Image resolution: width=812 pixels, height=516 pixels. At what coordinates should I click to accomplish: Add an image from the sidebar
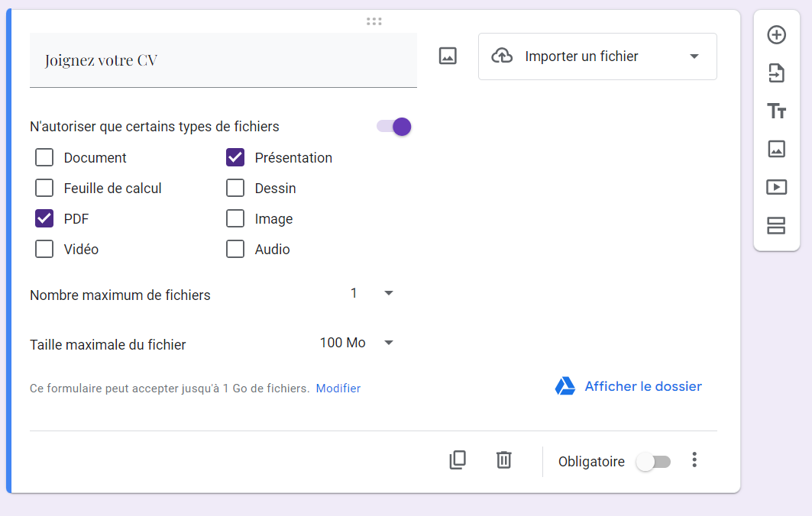click(776, 149)
